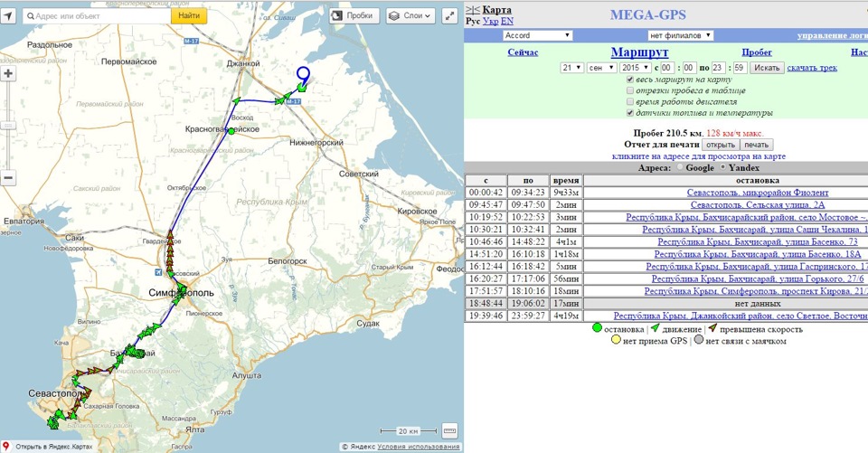
Task: Open address Симферополь, проспект Кирова
Action: [756, 291]
